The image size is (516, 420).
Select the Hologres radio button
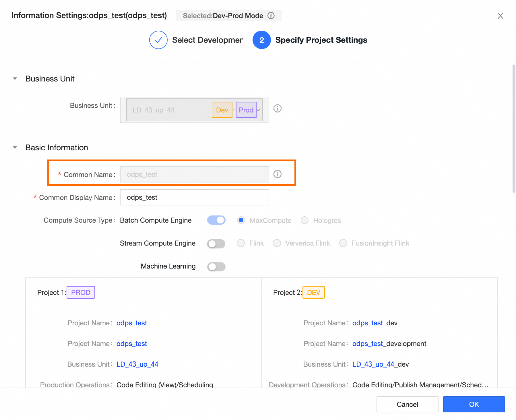click(304, 220)
